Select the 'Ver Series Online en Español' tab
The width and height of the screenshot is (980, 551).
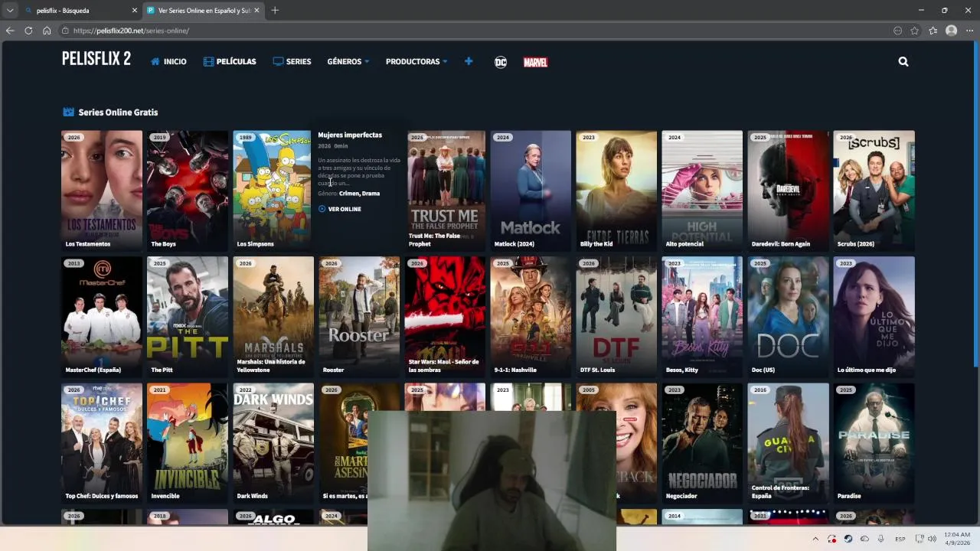[203, 11]
